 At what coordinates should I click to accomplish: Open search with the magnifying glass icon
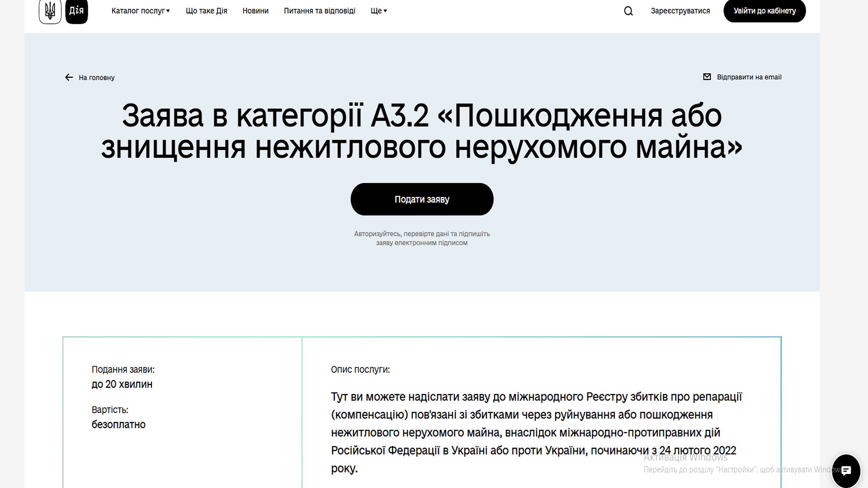click(628, 11)
